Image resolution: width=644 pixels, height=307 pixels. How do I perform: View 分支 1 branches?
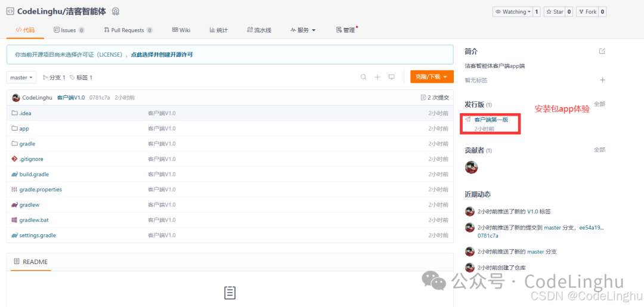click(x=54, y=77)
